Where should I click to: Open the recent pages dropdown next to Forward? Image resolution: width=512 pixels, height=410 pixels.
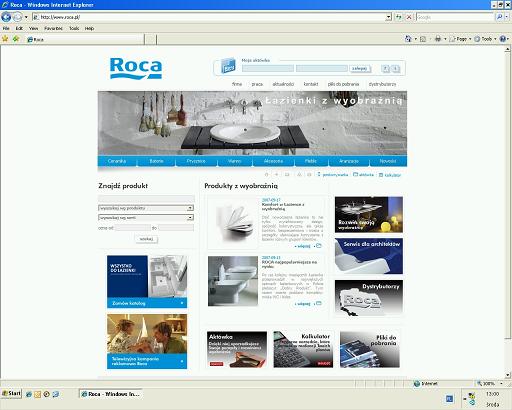tap(26, 17)
